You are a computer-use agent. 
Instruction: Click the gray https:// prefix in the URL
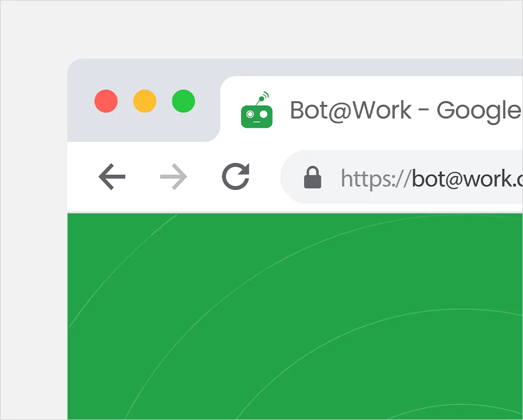[x=376, y=179]
